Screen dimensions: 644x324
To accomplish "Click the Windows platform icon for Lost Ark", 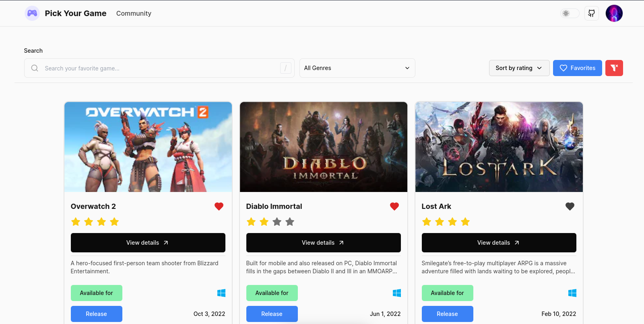I will 572,293.
